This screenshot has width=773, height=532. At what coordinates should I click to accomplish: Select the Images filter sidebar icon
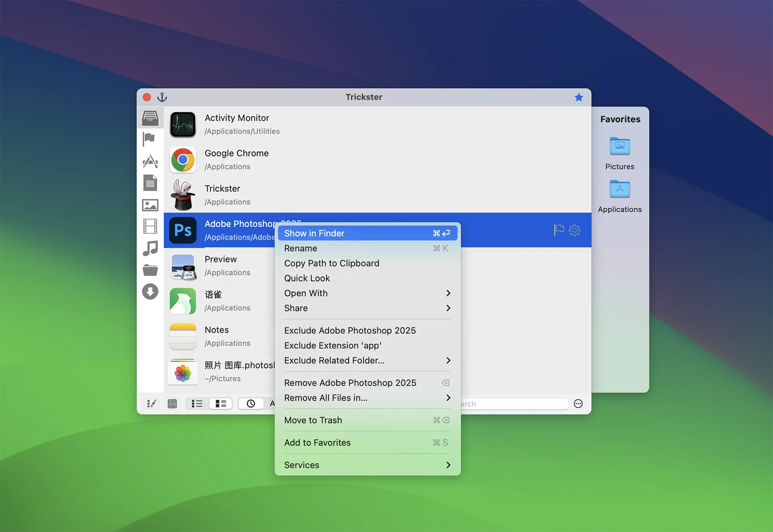[x=150, y=205]
